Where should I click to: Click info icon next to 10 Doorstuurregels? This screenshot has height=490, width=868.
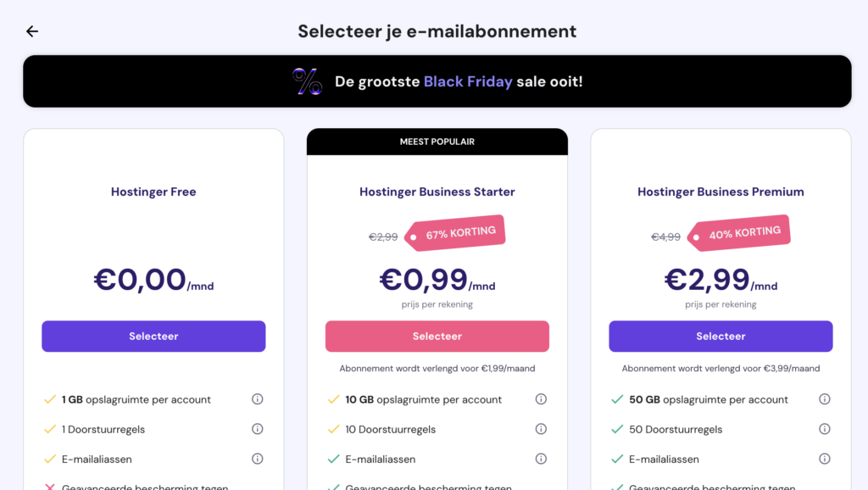[541, 429]
